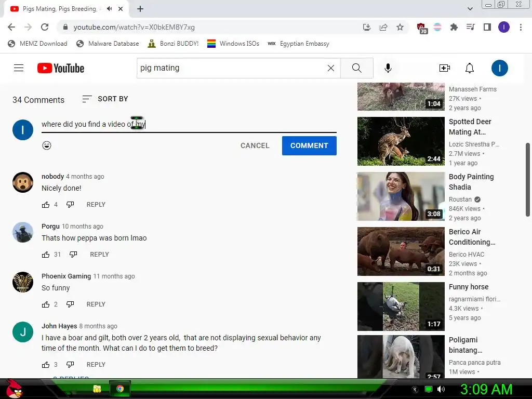The width and height of the screenshot is (532, 399).
Task: Open the SORT BY comments dropdown
Action: (x=105, y=99)
